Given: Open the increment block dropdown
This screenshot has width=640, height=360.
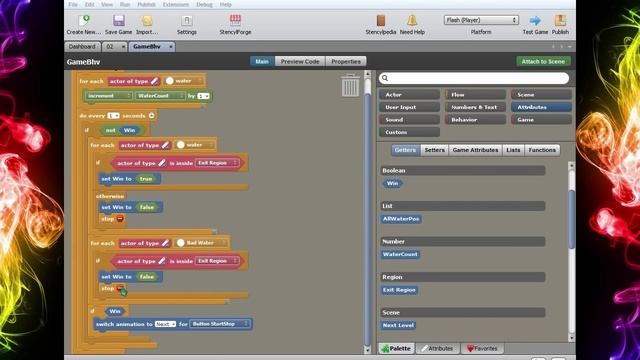Looking at the screenshot, I should [x=108, y=96].
